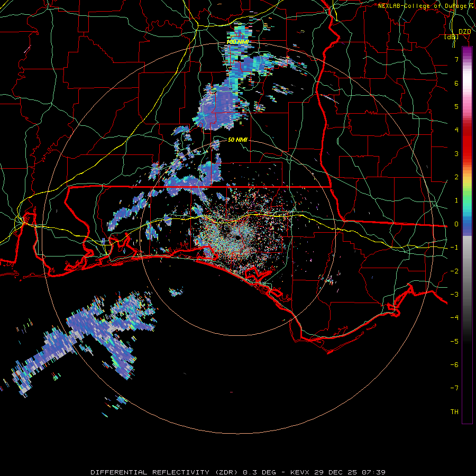Click the "KEVX" radar site identifier
476x476 pixels.
(x=300, y=472)
